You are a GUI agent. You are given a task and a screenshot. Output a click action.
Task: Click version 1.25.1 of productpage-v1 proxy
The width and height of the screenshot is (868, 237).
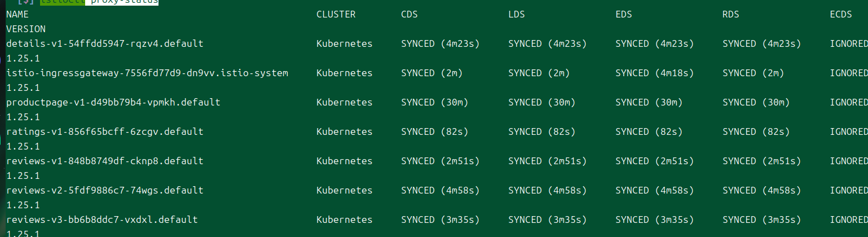(23, 117)
